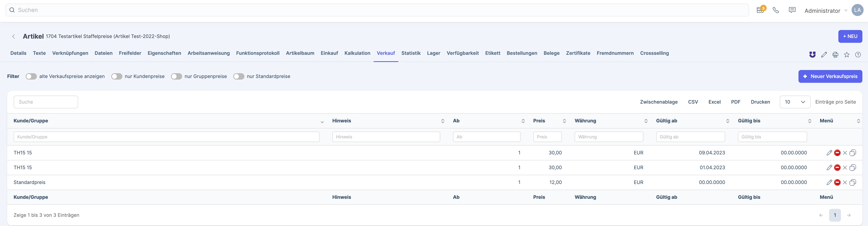
Task: Click the next page arrow
Action: 849,215
